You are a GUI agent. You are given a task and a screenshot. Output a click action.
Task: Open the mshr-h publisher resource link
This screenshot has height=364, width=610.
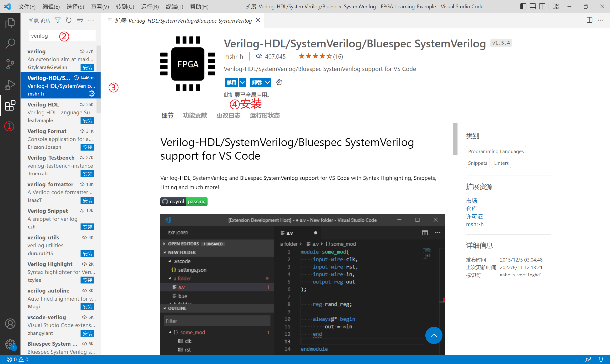[x=475, y=224]
